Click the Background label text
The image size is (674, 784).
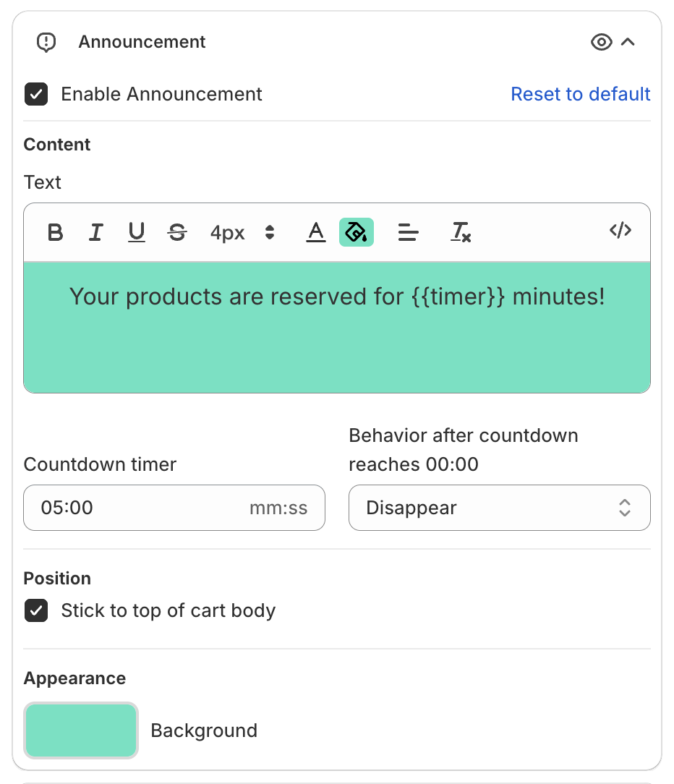click(x=204, y=730)
